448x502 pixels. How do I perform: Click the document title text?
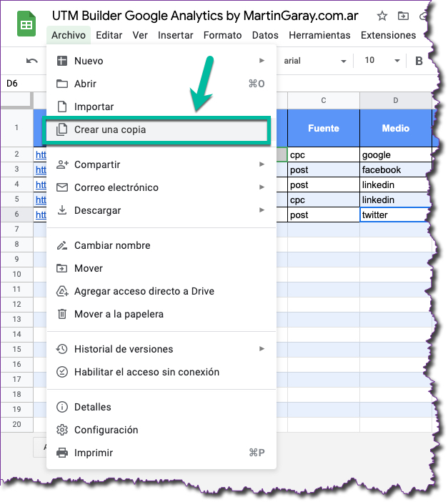pos(205,16)
